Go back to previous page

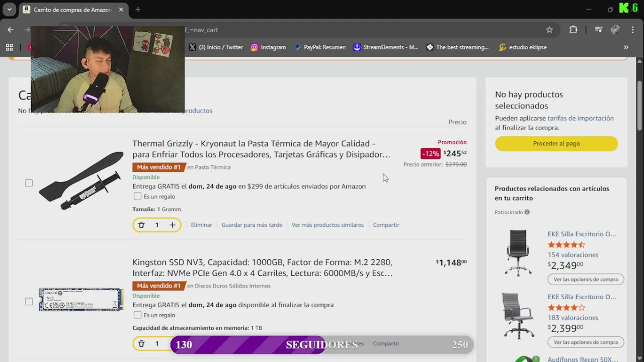coord(11,30)
